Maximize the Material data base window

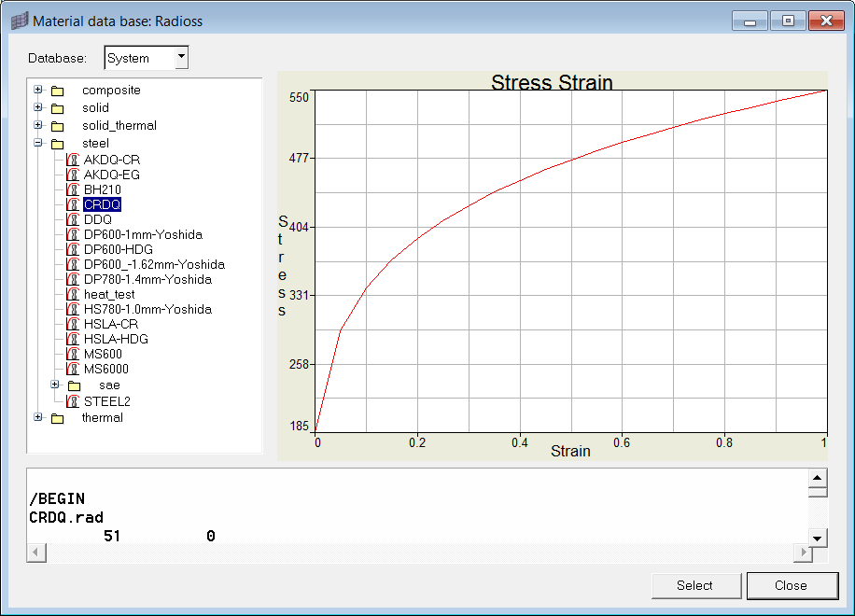(x=789, y=21)
